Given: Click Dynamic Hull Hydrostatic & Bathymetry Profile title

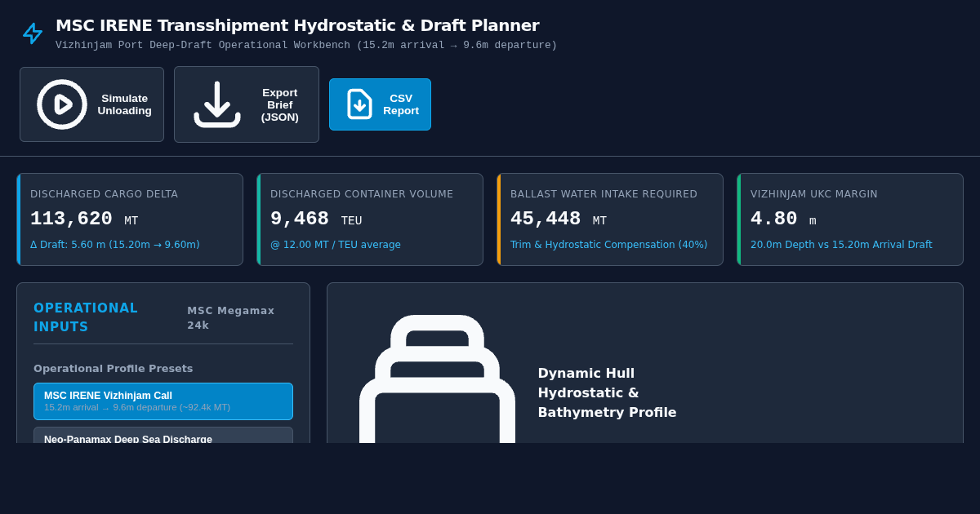Looking at the screenshot, I should [607, 392].
